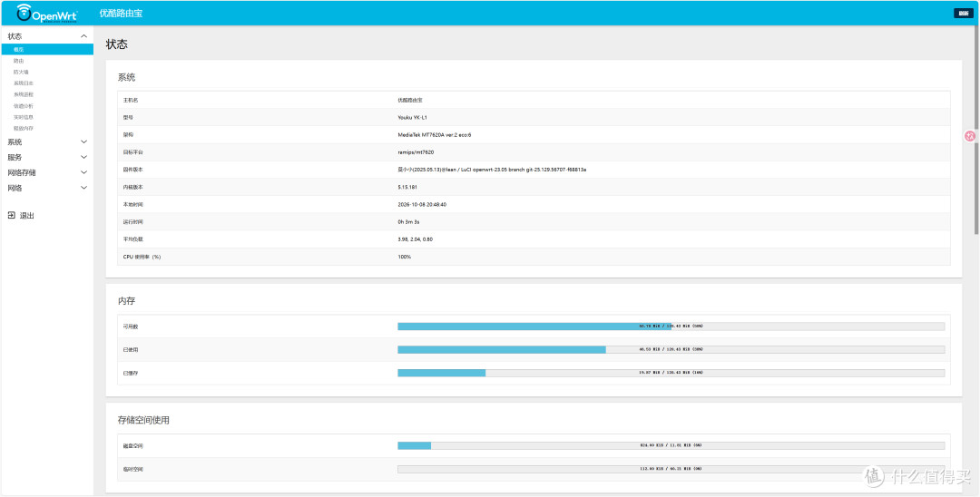The height and width of the screenshot is (497, 980).
Task: Click the OpenWrt logo in header
Action: click(47, 13)
